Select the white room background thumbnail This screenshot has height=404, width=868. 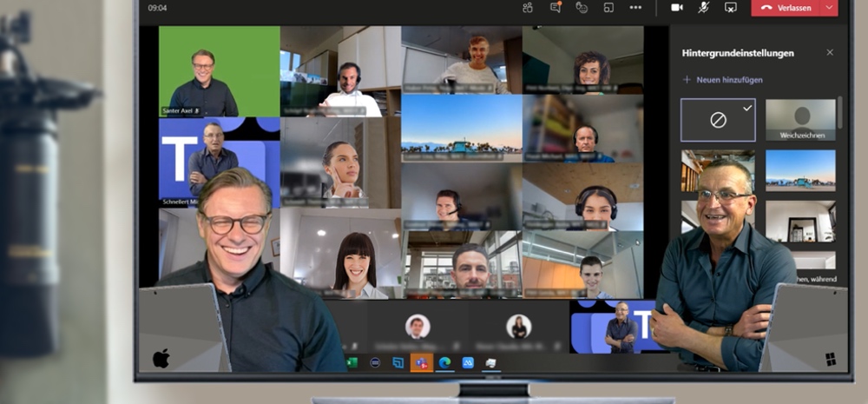800,221
